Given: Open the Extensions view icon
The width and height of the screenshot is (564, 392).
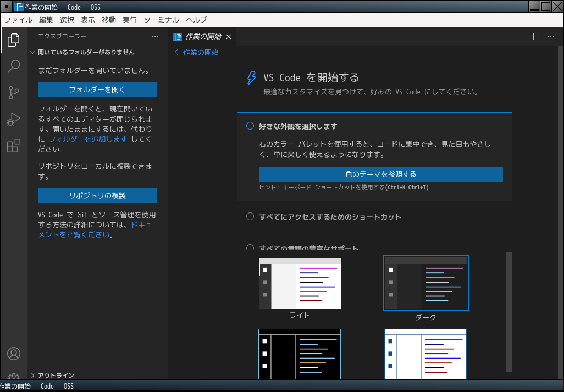Looking at the screenshot, I should click(x=13, y=145).
